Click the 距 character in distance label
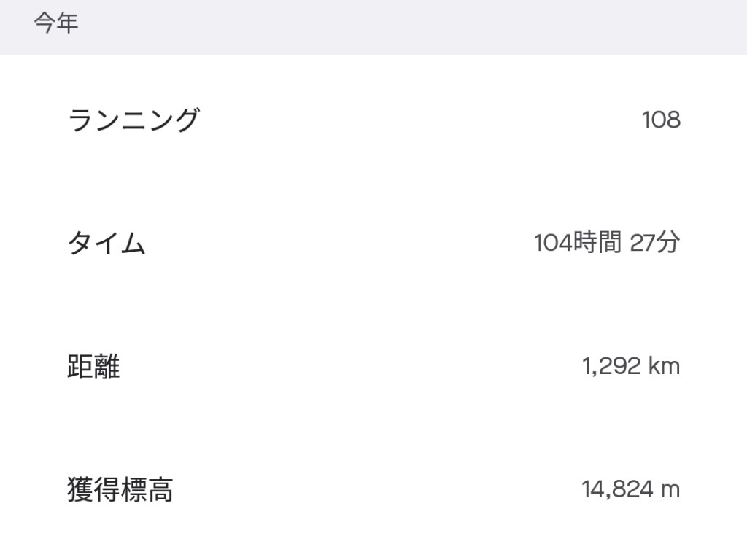The width and height of the screenshot is (747, 560). (80, 366)
